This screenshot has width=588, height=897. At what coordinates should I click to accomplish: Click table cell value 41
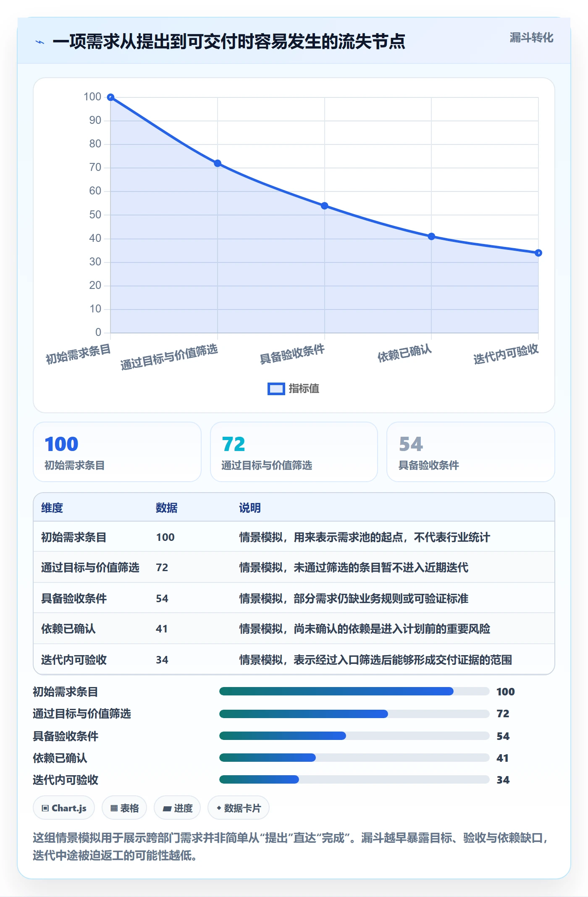[162, 629]
